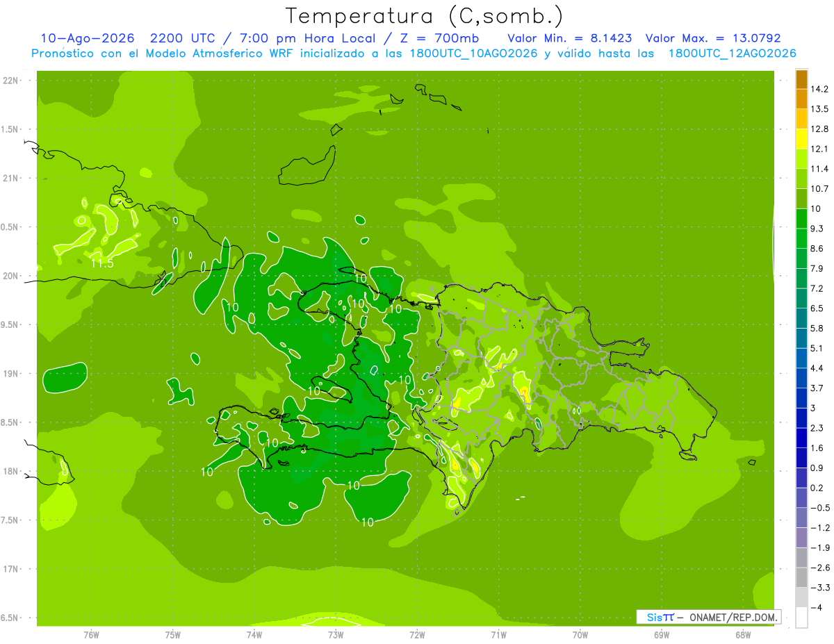The image size is (834, 644).
Task: Click the "11.5" contour label near Cuba
Action: [x=102, y=263]
